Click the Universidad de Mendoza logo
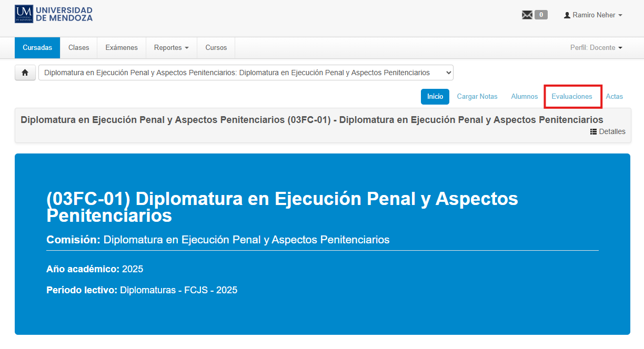Screen dimensions: 644x349 pos(54,14)
